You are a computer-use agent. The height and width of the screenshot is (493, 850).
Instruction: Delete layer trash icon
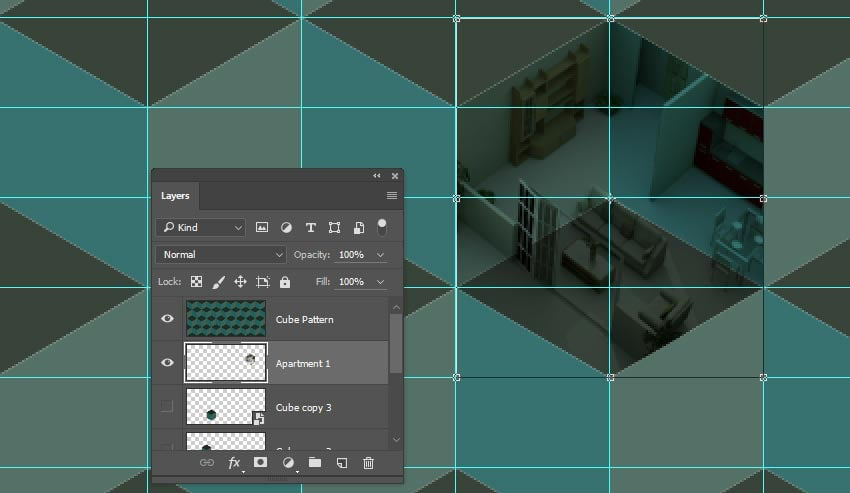(369, 463)
